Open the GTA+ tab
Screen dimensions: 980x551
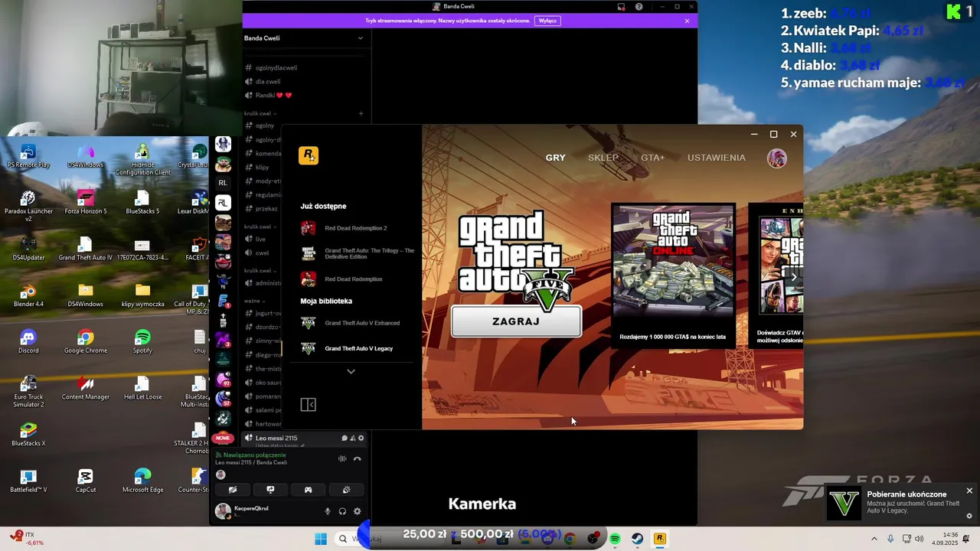[653, 158]
